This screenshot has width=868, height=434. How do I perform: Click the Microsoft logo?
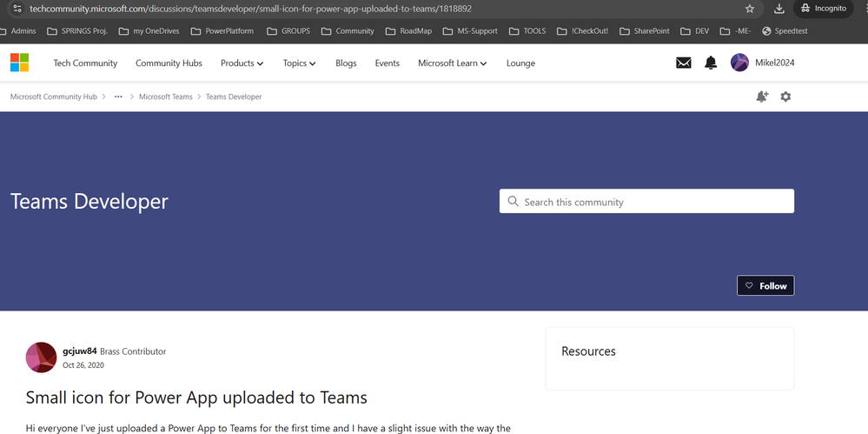coord(19,63)
